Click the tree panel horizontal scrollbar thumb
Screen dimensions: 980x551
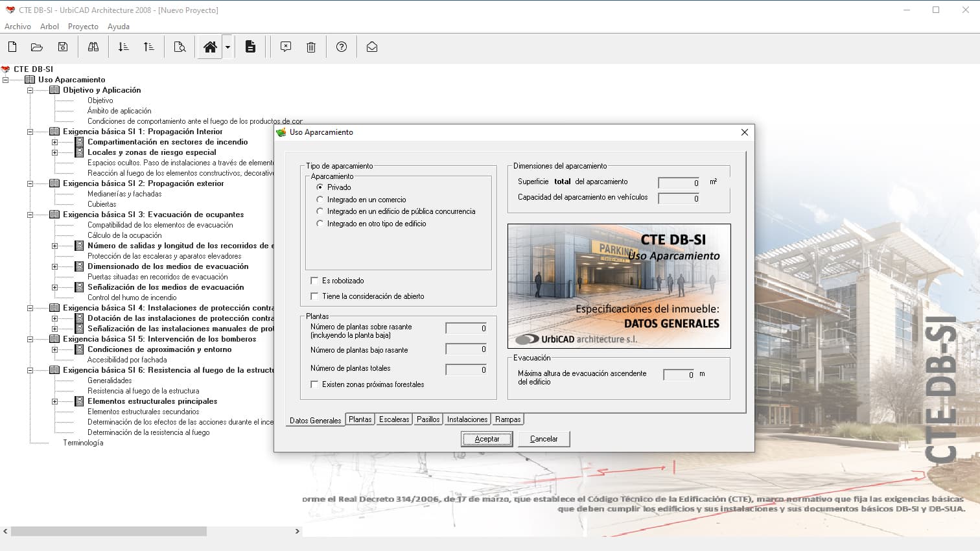(x=109, y=531)
